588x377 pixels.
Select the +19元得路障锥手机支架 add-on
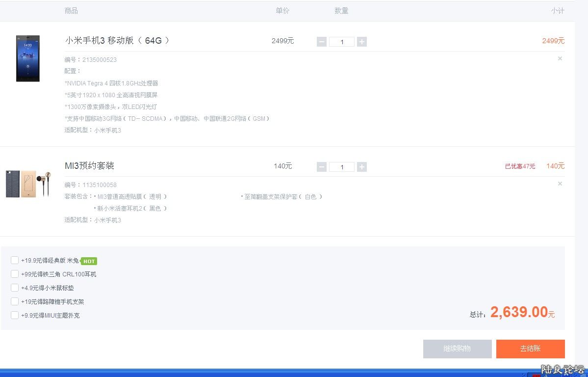pos(15,301)
